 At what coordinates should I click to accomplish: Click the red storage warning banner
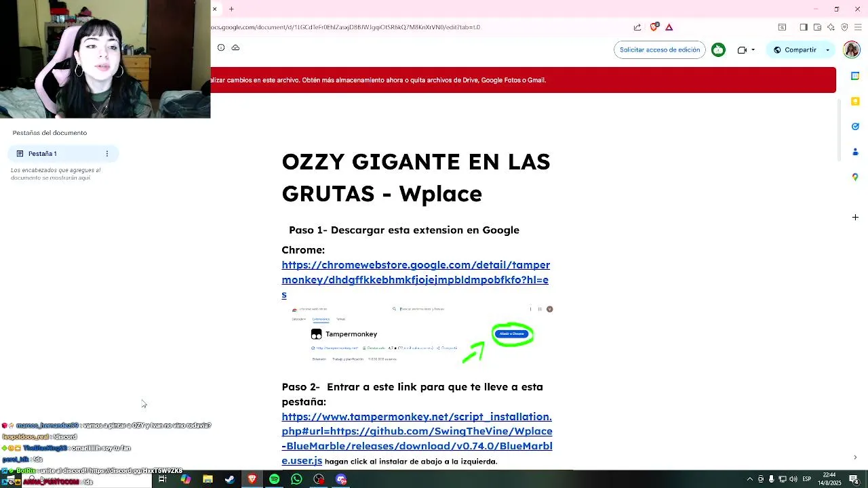coord(524,80)
